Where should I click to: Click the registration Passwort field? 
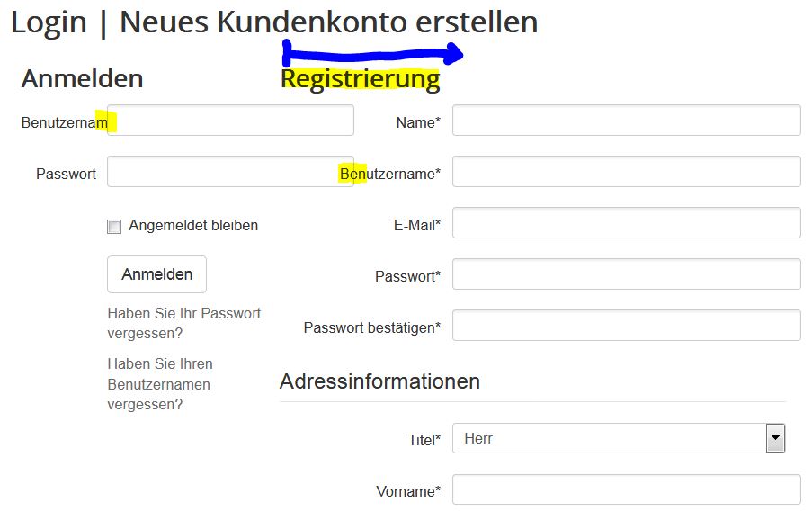pos(626,274)
